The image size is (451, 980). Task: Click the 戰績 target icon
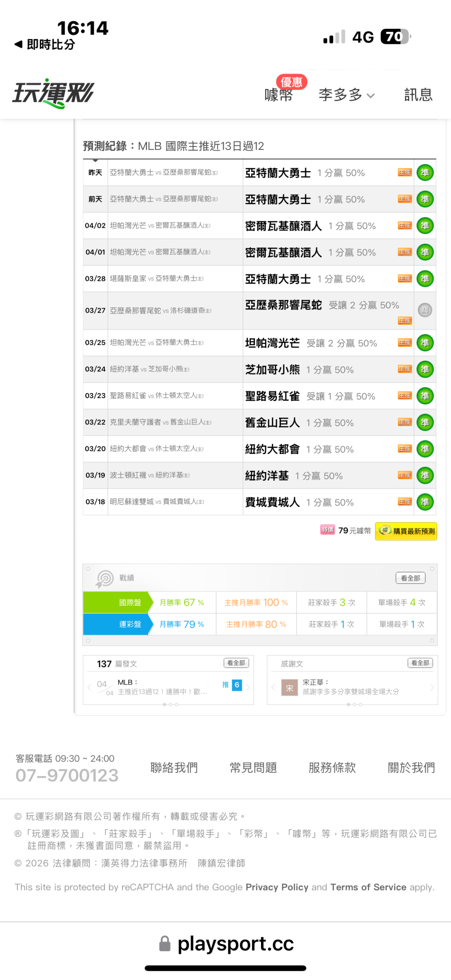point(104,579)
